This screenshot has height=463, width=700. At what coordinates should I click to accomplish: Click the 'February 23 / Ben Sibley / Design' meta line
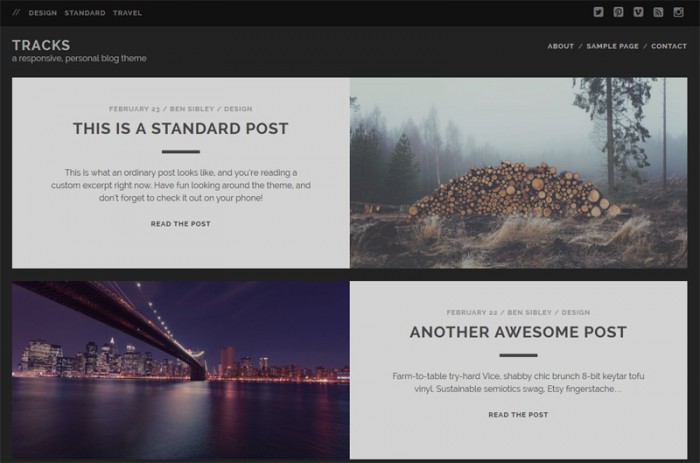181,109
